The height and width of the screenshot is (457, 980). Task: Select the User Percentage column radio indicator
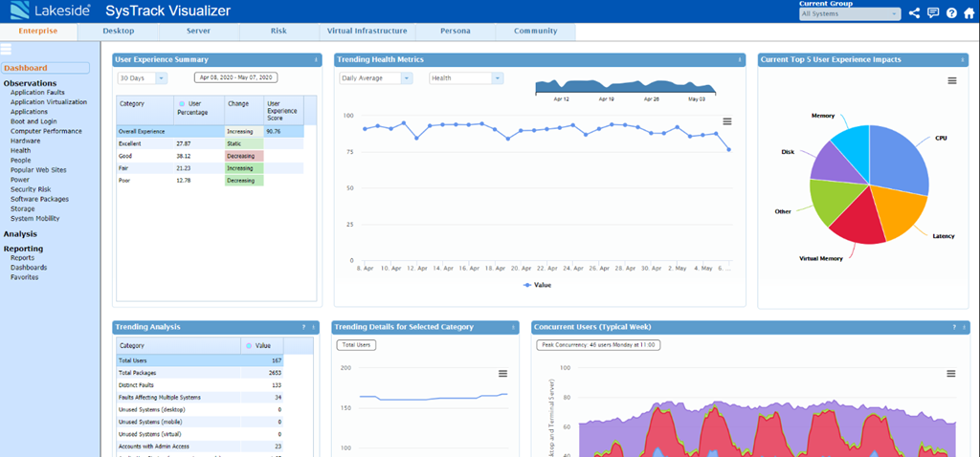[x=182, y=102]
